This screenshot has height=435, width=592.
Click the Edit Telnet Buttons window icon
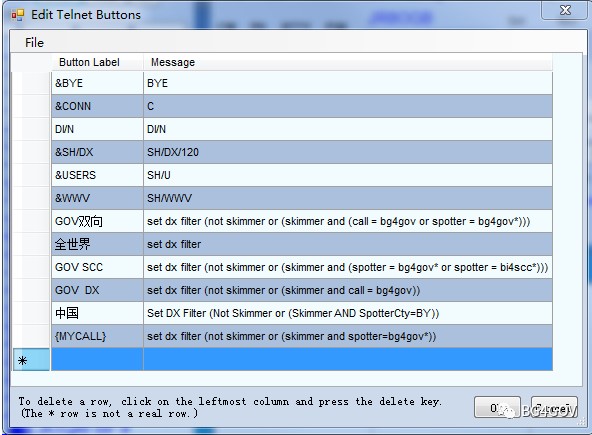pyautogui.click(x=17, y=15)
